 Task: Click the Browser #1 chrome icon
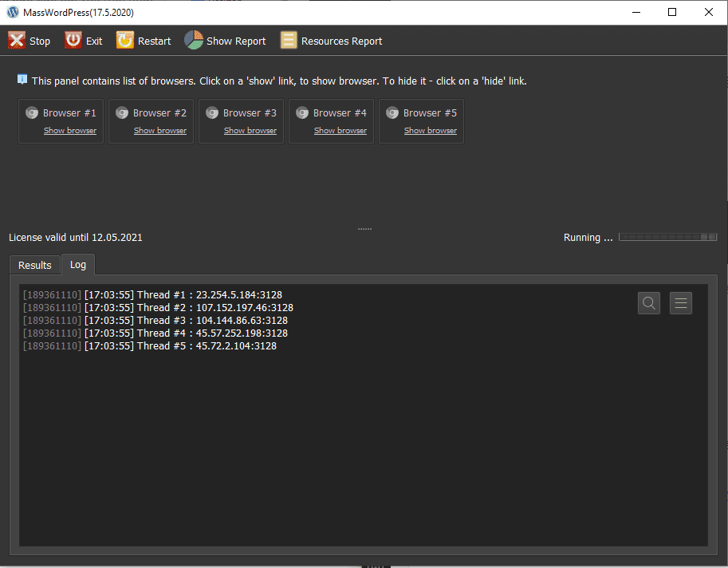[x=32, y=113]
